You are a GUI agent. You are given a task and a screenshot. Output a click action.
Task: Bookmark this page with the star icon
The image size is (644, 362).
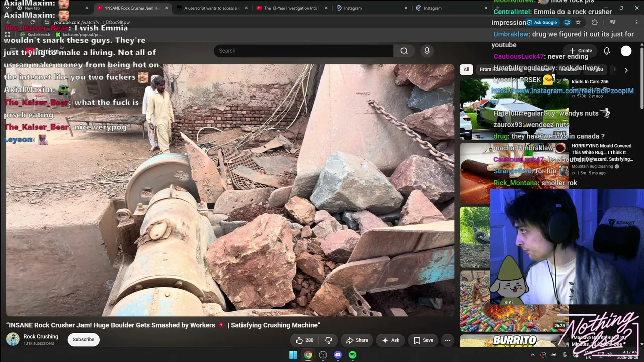click(578, 22)
